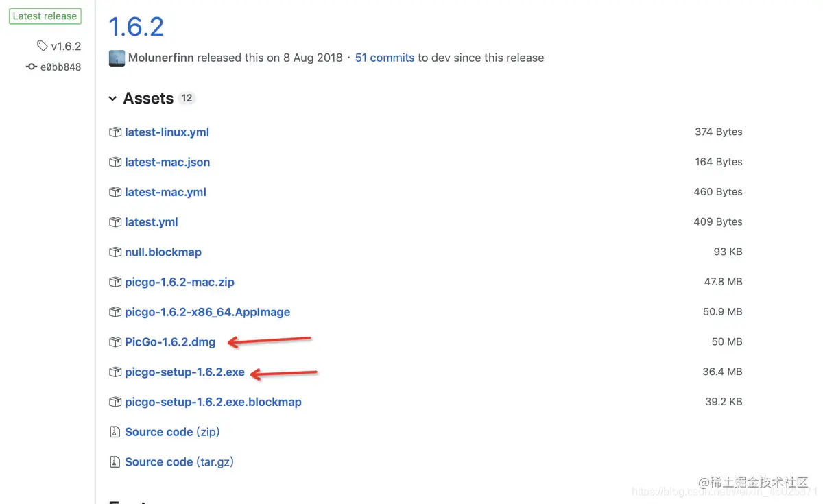Click package icon beside picgo-1.6.2-mac.zip
The height and width of the screenshot is (504, 823).
[x=115, y=283]
